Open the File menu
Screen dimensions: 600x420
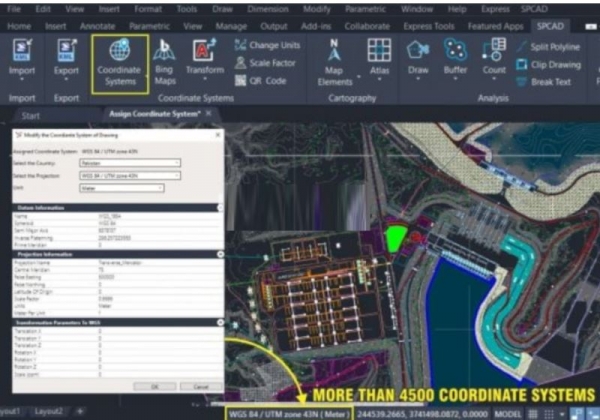[14, 9]
